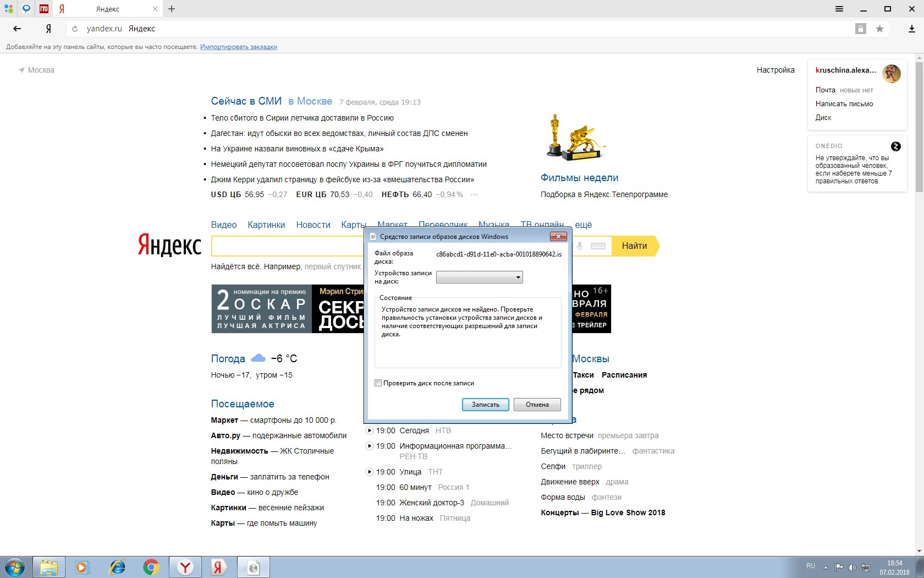The image size is (924, 578).
Task: Launch Google Chrome from the taskbar
Action: coord(151,567)
